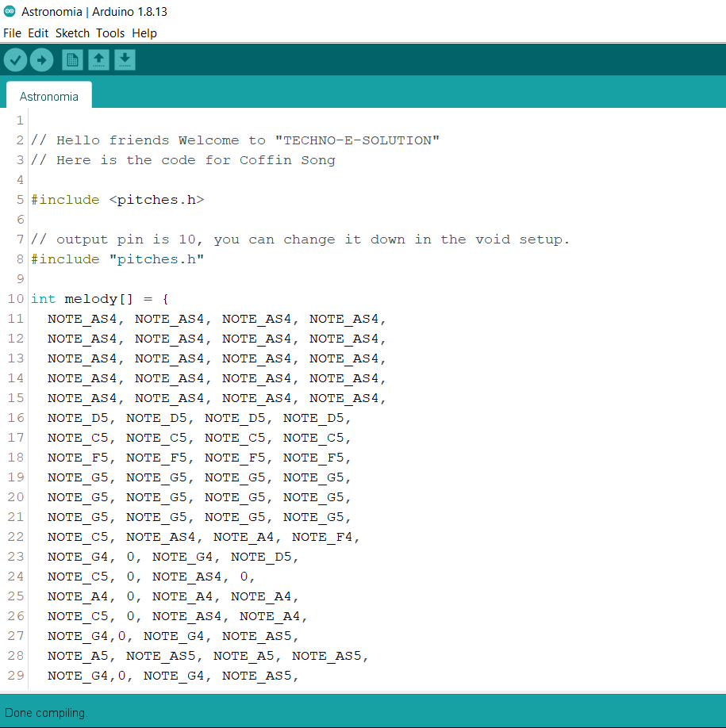Open the Tools menu

(x=110, y=33)
